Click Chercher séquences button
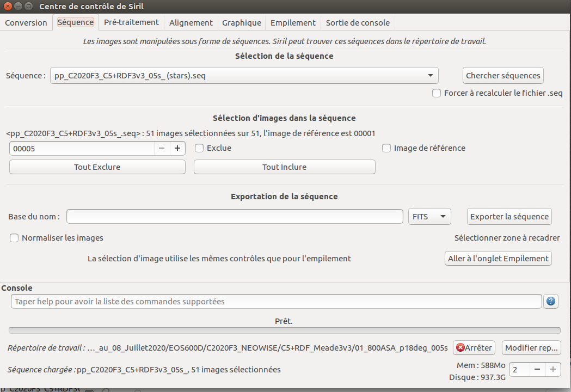Screen dimensions: 571x392 point(503,76)
